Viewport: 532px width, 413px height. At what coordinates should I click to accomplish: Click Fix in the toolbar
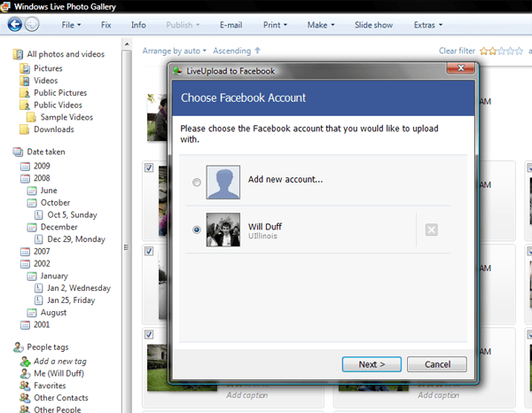pos(106,25)
